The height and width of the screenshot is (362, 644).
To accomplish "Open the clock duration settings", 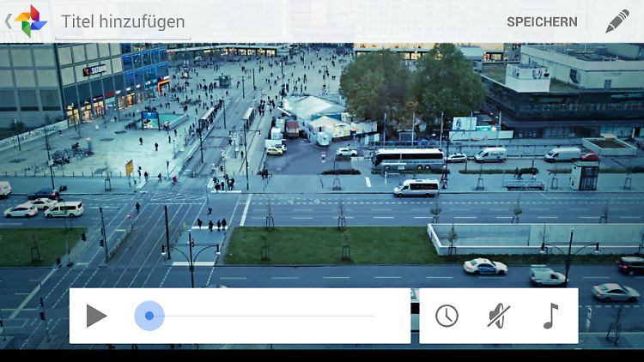I will point(447,316).
